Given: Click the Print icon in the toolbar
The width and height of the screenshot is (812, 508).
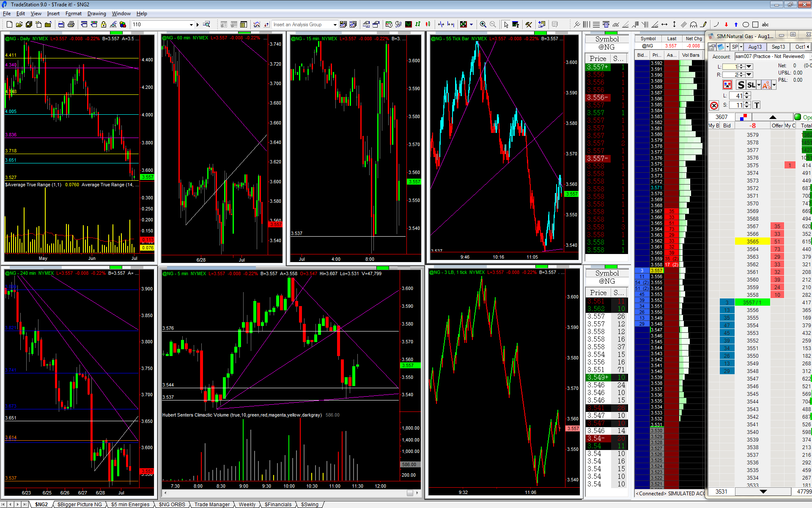Looking at the screenshot, I should pos(71,25).
